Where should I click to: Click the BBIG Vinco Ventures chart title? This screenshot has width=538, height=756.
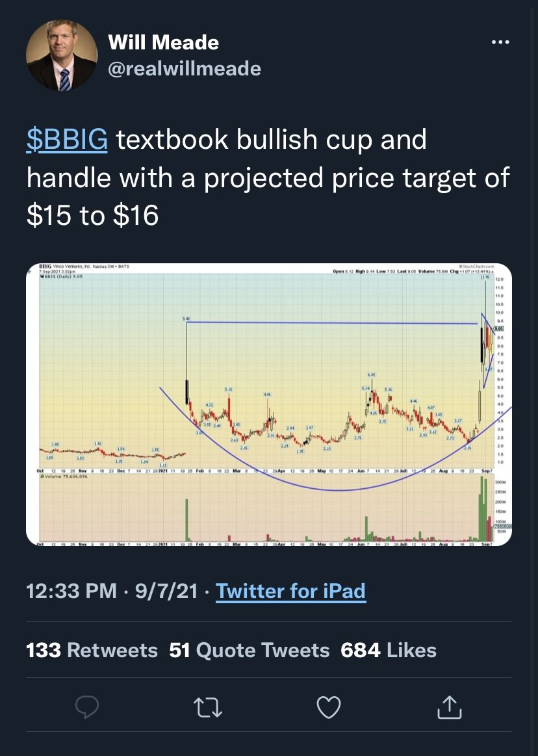tap(84, 266)
